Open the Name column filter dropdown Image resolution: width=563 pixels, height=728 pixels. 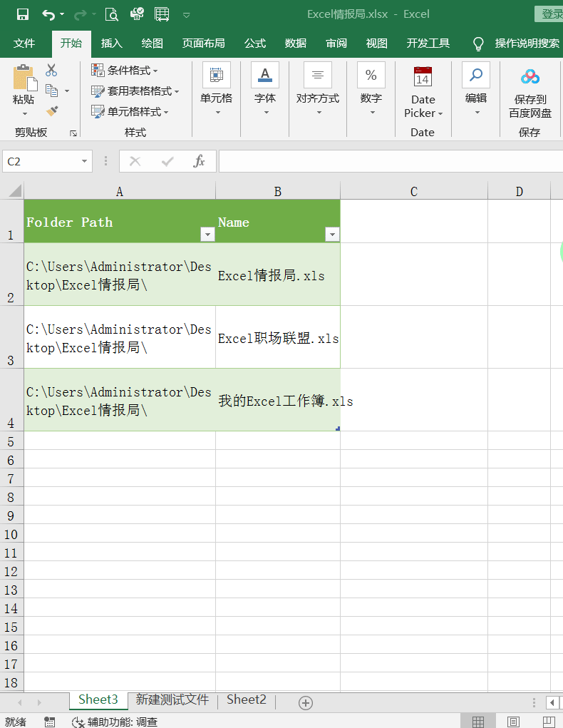pos(332,235)
